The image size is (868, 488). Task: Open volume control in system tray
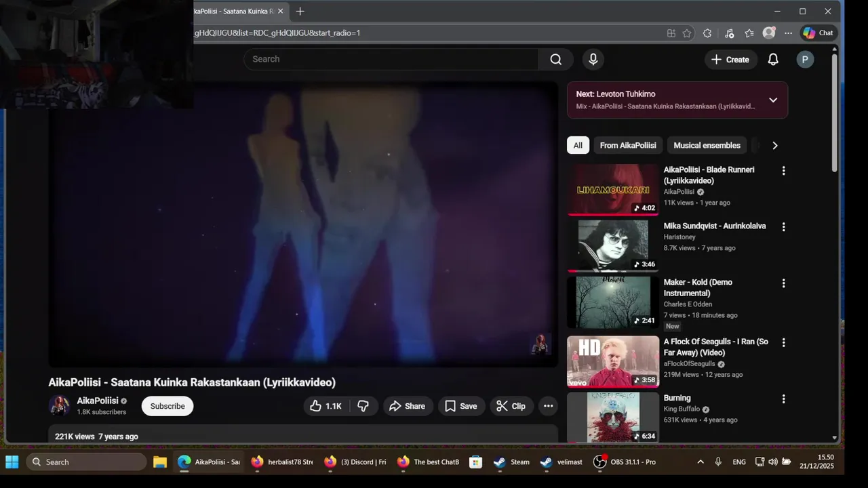coord(773,462)
